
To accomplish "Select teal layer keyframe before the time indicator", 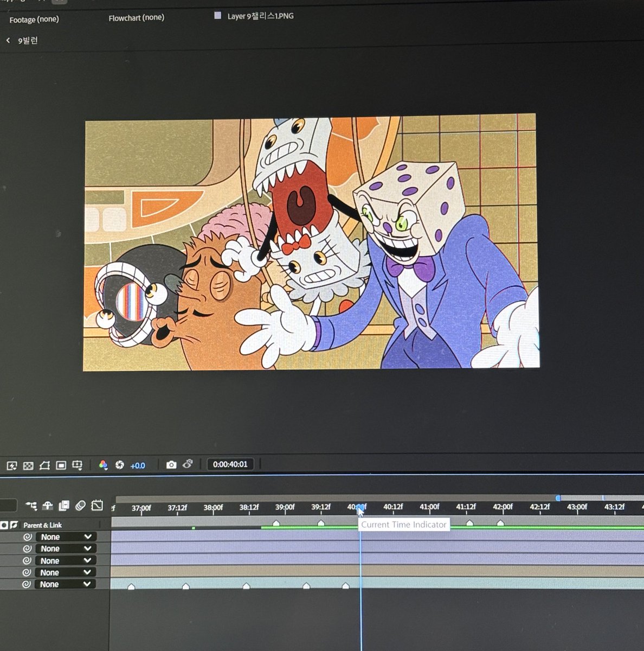I will tap(346, 586).
